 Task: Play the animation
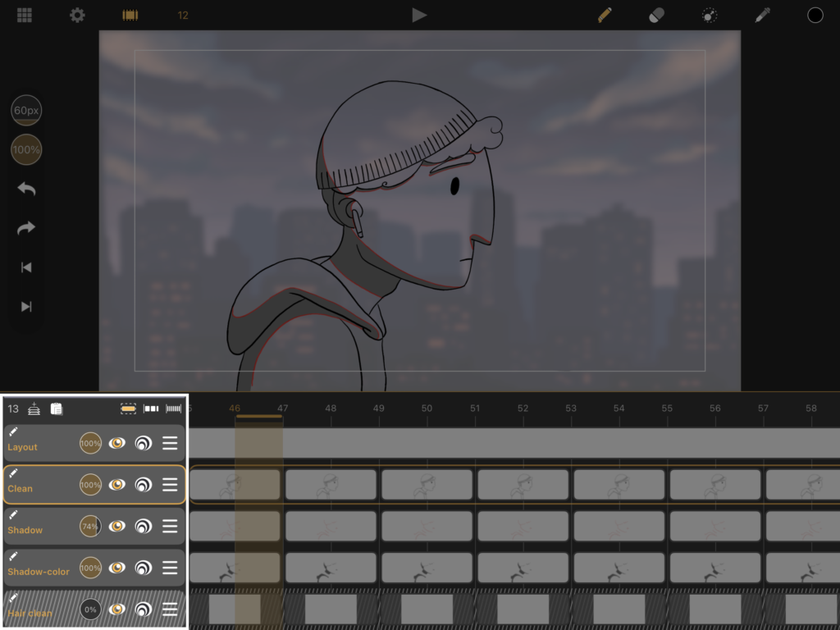[419, 15]
